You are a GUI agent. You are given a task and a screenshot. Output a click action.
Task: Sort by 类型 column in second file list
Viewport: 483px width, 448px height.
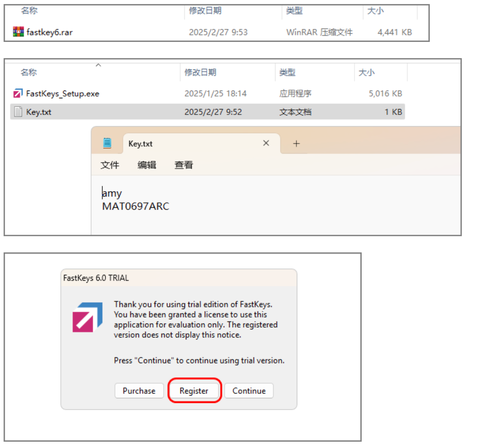click(287, 73)
